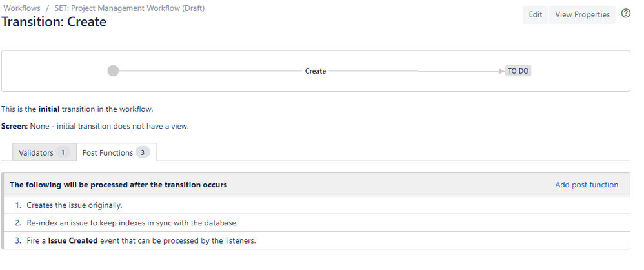Select the initial grey circle node
The width and height of the screenshot is (644, 270).
pos(113,70)
